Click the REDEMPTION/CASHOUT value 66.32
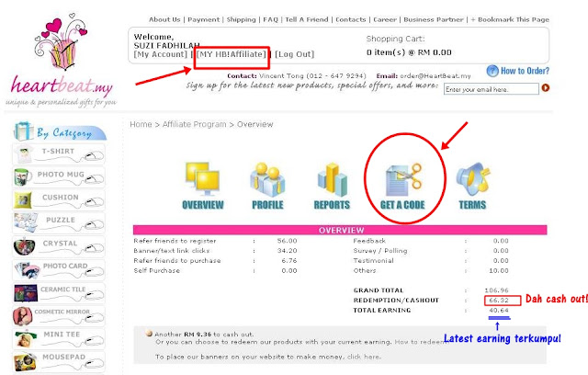This screenshot has height=375, width=588. coord(499,301)
